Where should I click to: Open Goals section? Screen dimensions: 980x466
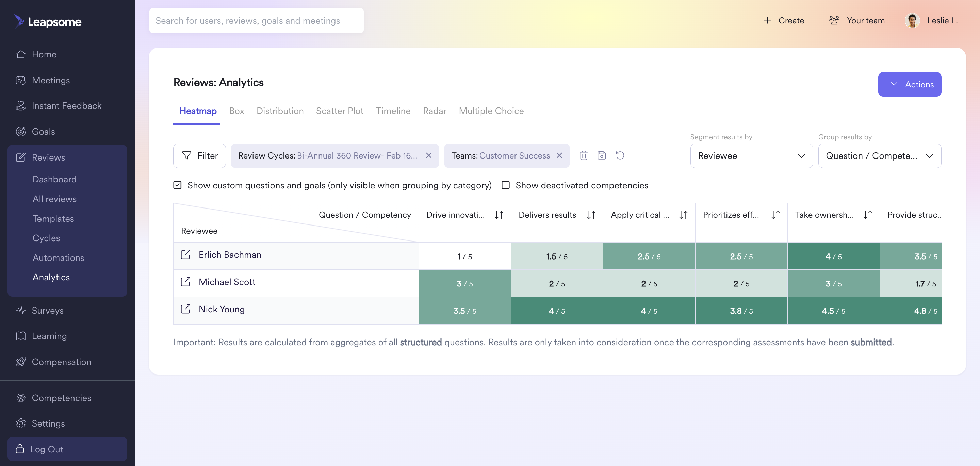tap(35, 132)
